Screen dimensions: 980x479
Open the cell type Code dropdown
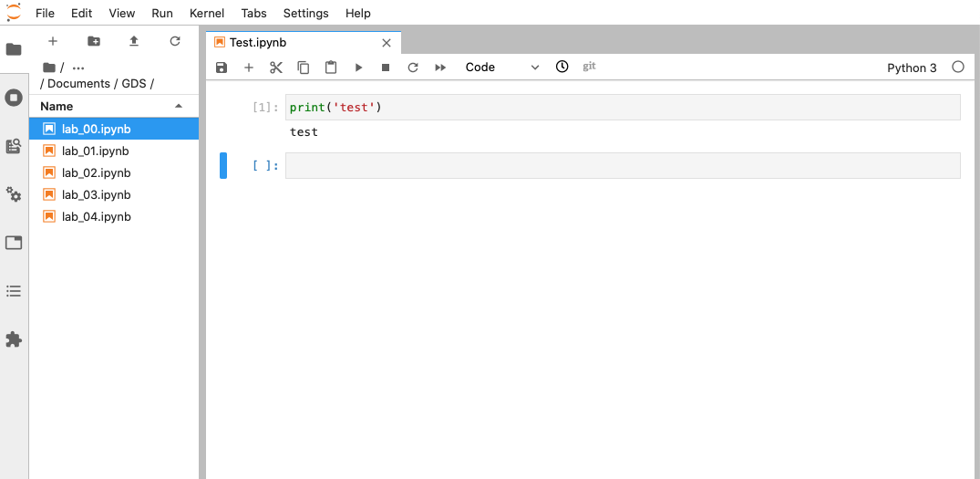pyautogui.click(x=501, y=68)
